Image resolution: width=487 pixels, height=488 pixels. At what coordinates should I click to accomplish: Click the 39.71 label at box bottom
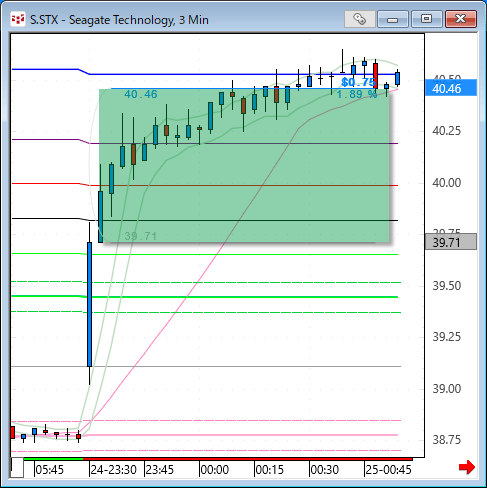[x=140, y=236]
